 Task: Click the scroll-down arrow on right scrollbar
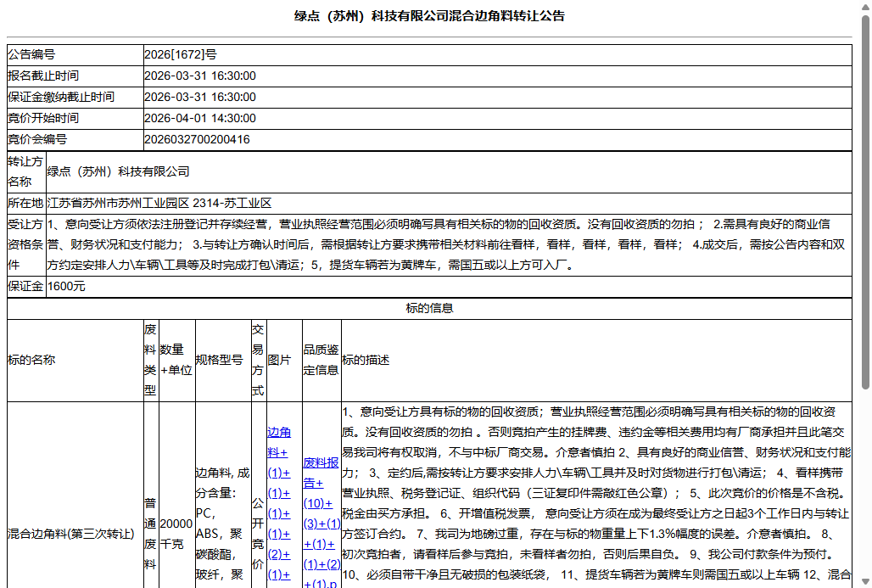865,580
